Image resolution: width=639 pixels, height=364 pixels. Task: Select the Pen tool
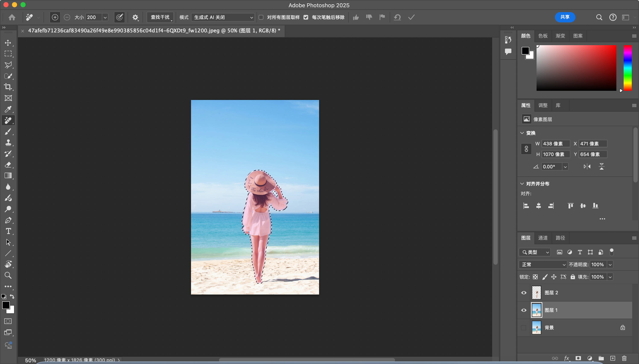click(x=8, y=220)
